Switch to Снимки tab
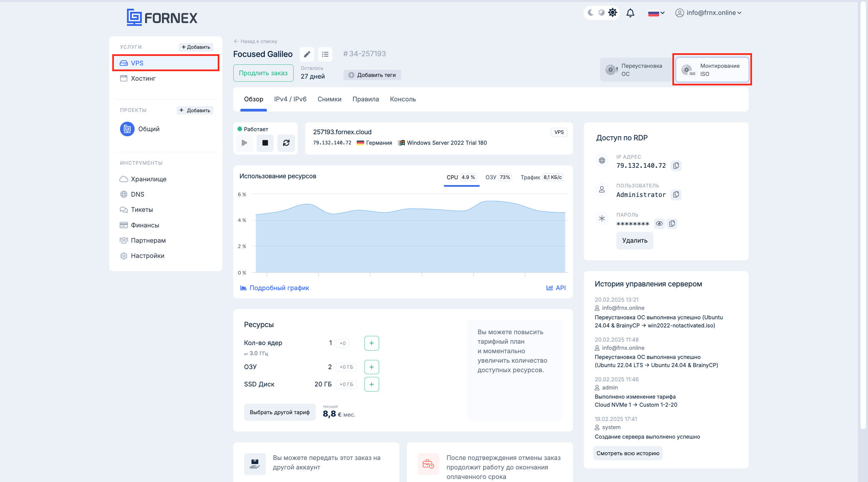 point(329,99)
